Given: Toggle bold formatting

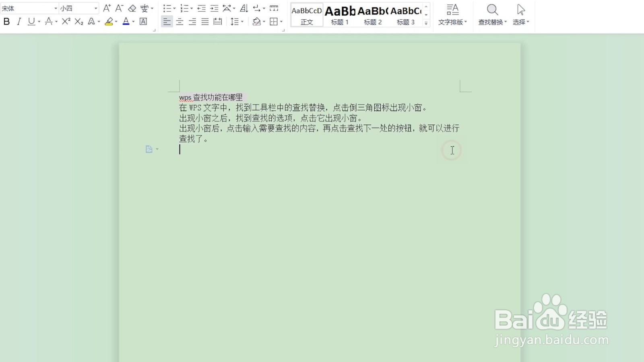Looking at the screenshot, I should coord(6,21).
